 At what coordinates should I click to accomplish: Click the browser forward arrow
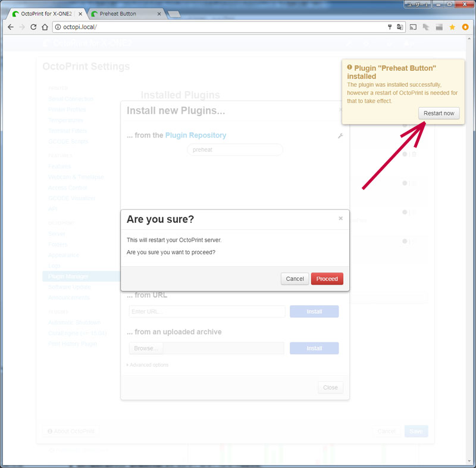[22, 27]
